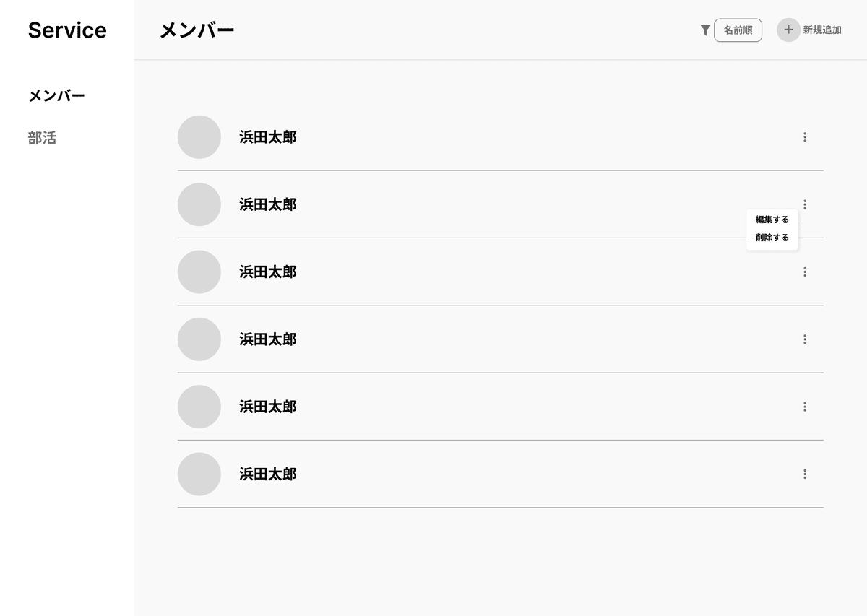Open the first member's three-dot menu
This screenshot has height=616, width=867.
coord(805,137)
